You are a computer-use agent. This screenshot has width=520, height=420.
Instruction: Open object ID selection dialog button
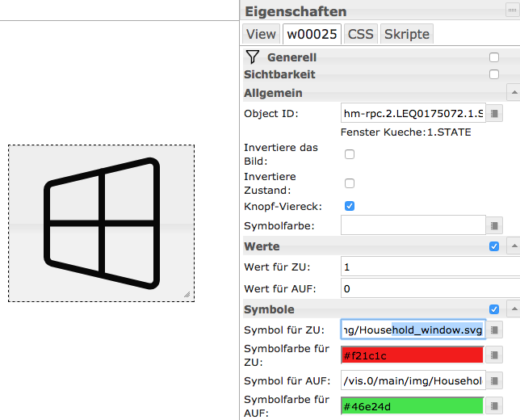tap(495, 114)
